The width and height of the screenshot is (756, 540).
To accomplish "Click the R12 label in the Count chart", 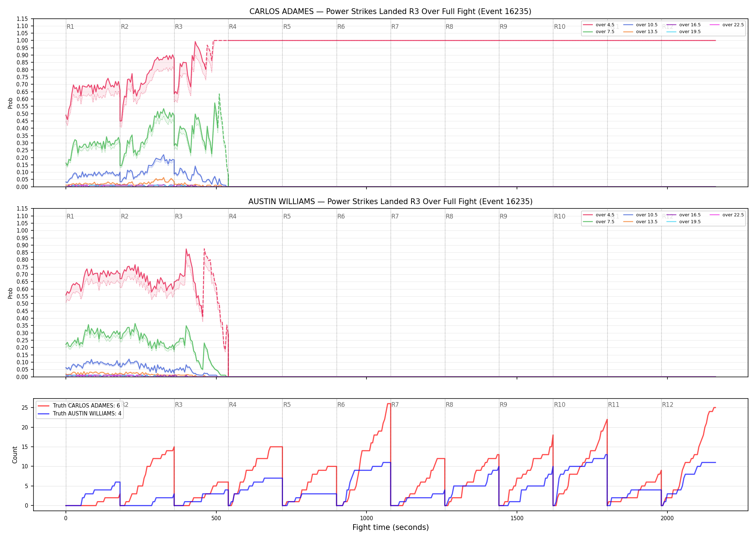I will point(668,405).
